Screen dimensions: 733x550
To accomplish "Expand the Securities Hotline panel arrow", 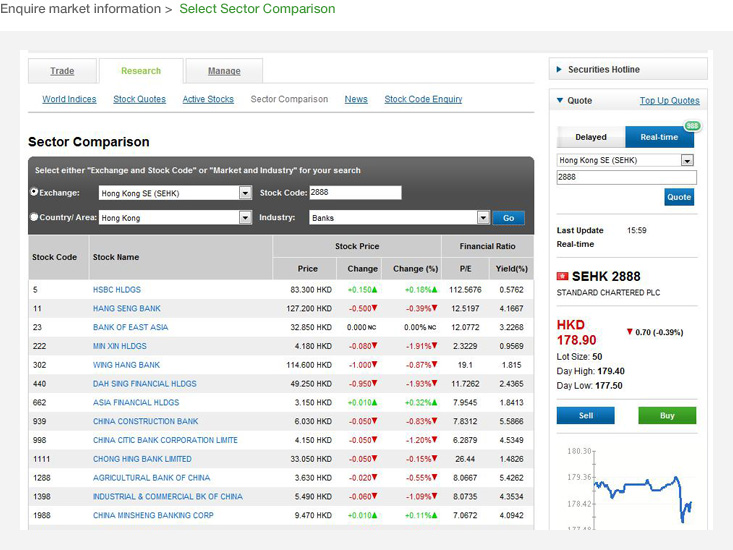I will pos(559,70).
